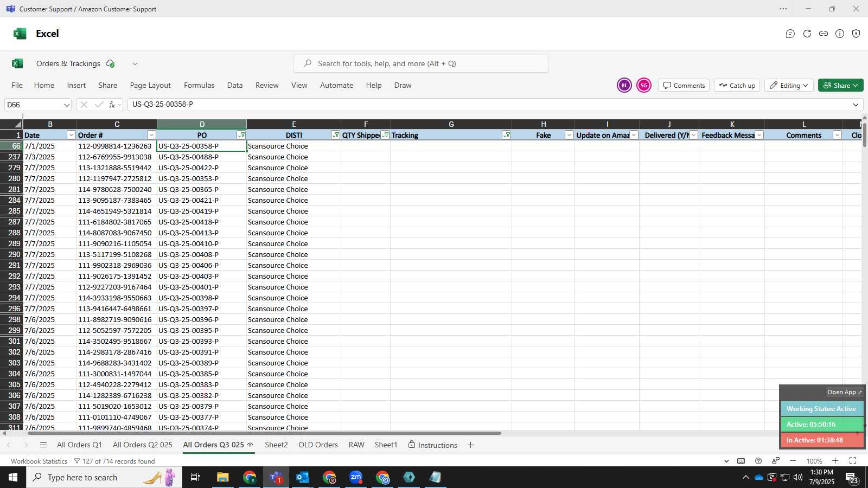This screenshot has width=868, height=488.
Task: Open the status bar help icon
Action: (x=758, y=461)
